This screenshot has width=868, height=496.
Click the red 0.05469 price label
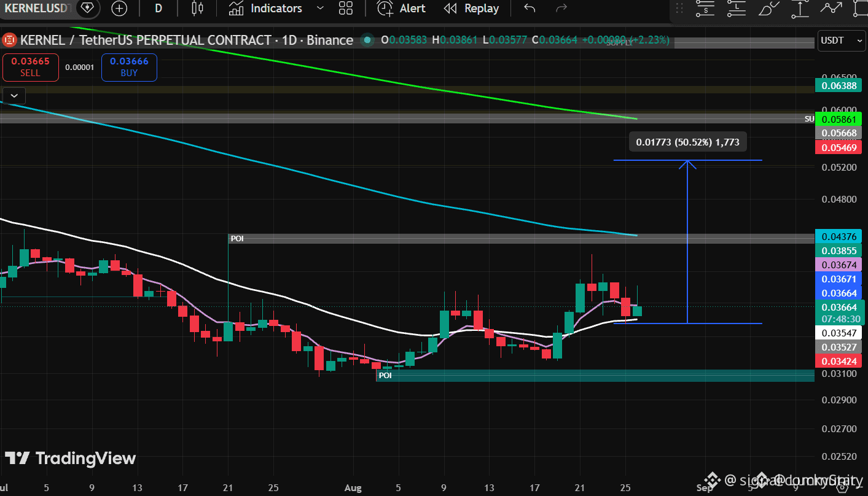839,147
